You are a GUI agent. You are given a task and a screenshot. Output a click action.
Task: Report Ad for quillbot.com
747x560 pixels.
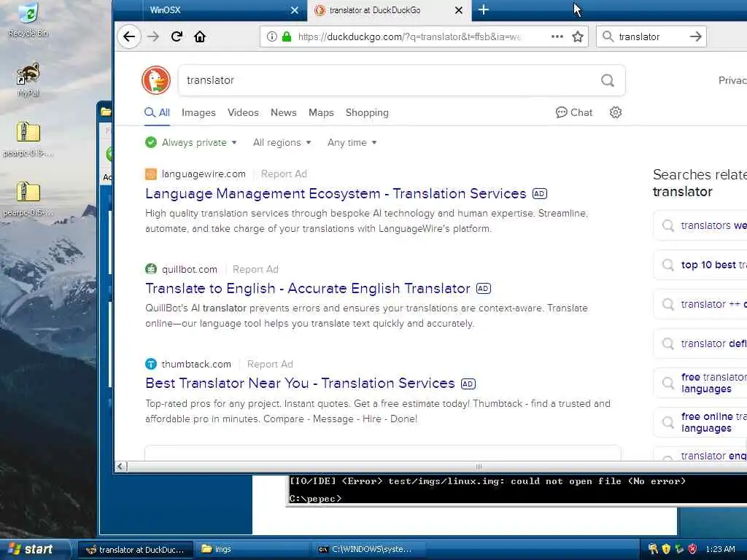point(255,270)
